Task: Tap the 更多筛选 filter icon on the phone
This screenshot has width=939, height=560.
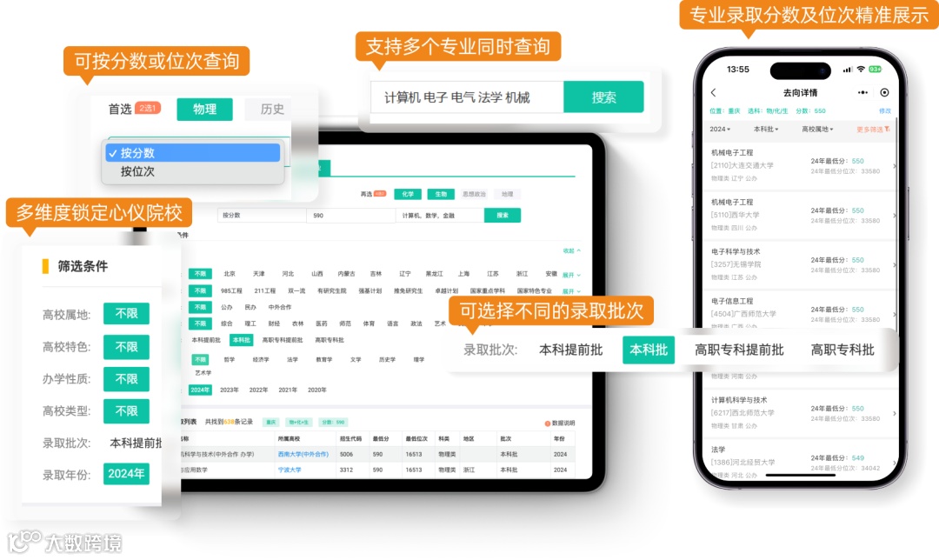Action: (887, 129)
